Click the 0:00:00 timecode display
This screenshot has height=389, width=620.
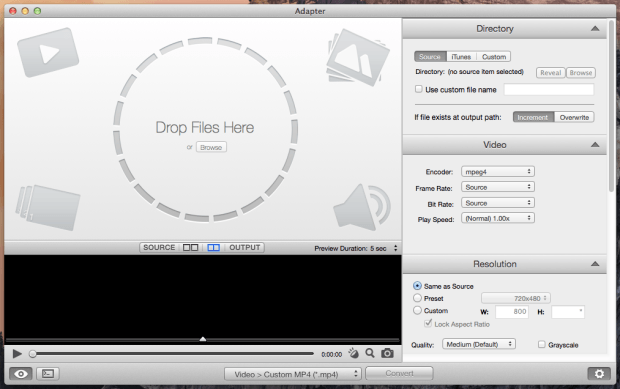[331, 355]
